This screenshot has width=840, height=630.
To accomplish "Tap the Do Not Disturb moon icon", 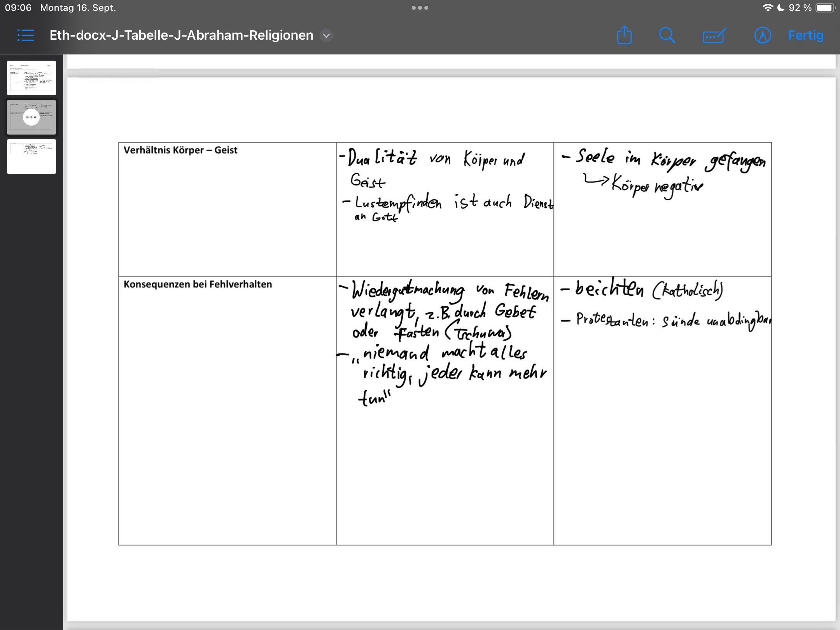I will (780, 8).
